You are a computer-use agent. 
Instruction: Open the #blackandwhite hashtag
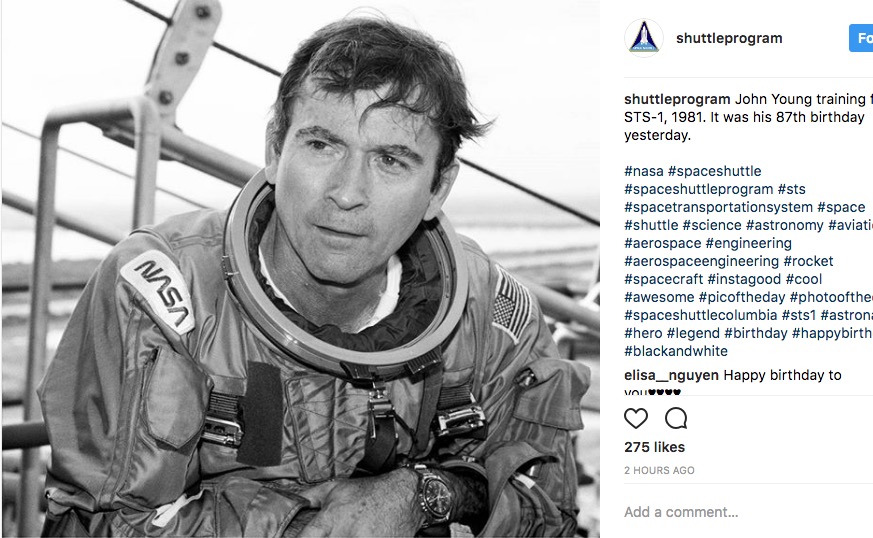pos(676,351)
